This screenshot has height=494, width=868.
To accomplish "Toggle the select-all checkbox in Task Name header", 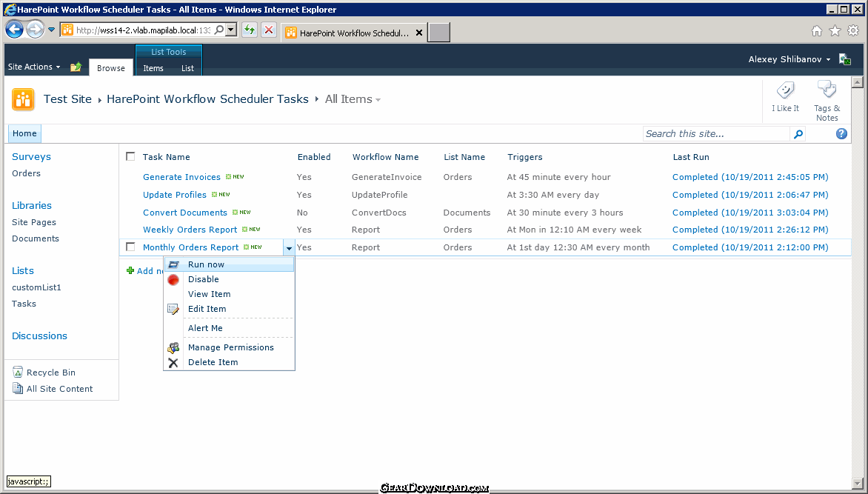I will [x=130, y=157].
